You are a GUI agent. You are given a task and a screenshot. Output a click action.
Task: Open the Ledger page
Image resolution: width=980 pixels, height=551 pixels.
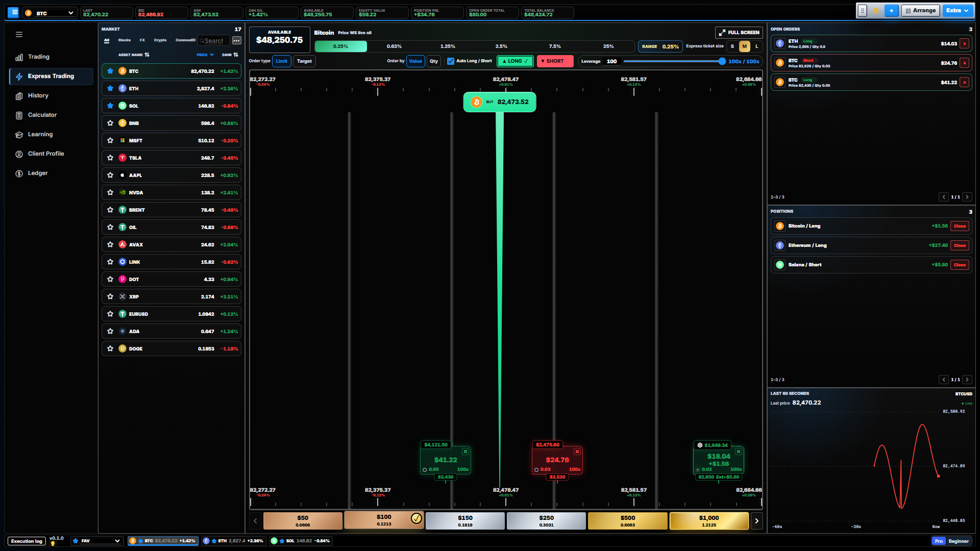(x=51, y=173)
